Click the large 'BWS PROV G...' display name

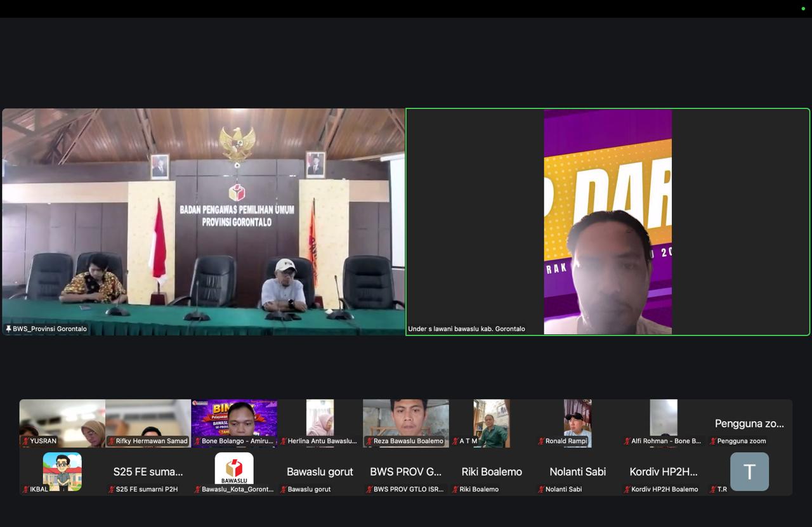(406, 471)
